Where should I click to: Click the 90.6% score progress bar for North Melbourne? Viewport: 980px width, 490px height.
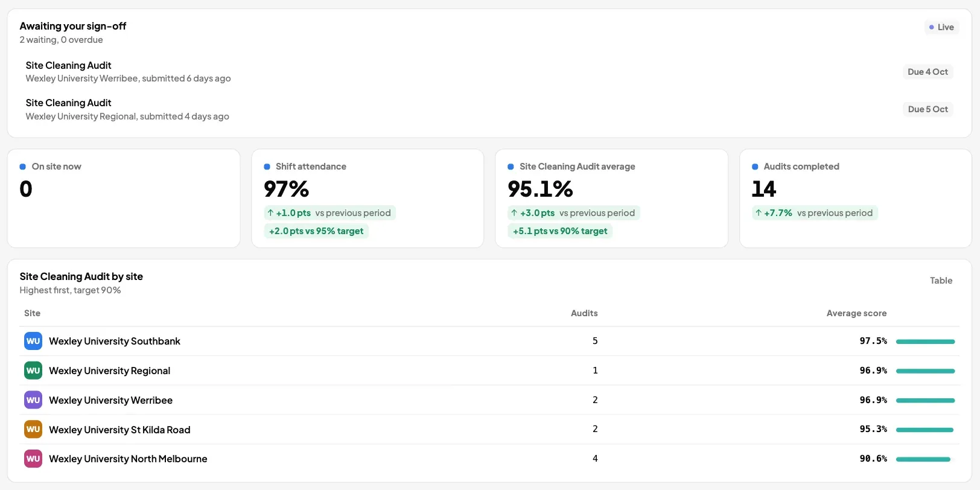pos(923,459)
